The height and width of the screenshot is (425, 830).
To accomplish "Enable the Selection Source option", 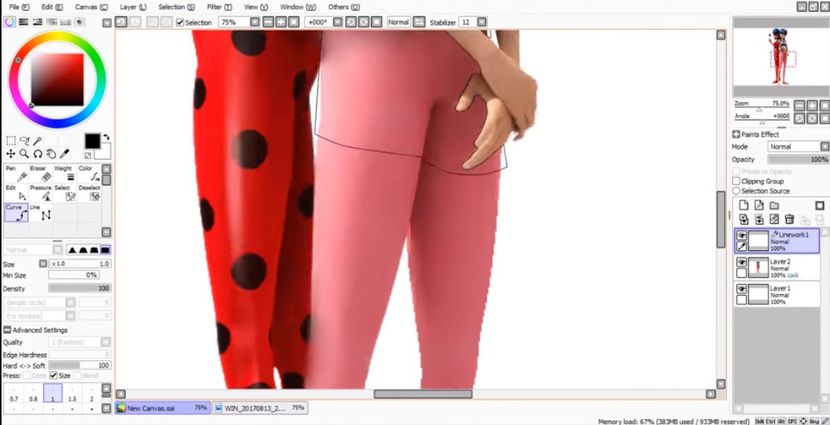I will point(736,191).
